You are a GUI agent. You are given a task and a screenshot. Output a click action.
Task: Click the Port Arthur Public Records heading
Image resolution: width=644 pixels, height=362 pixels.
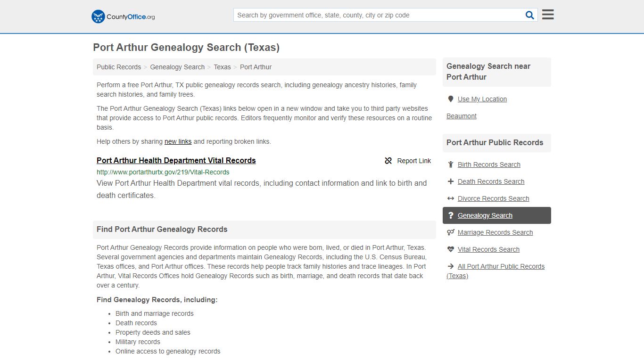coord(495,142)
